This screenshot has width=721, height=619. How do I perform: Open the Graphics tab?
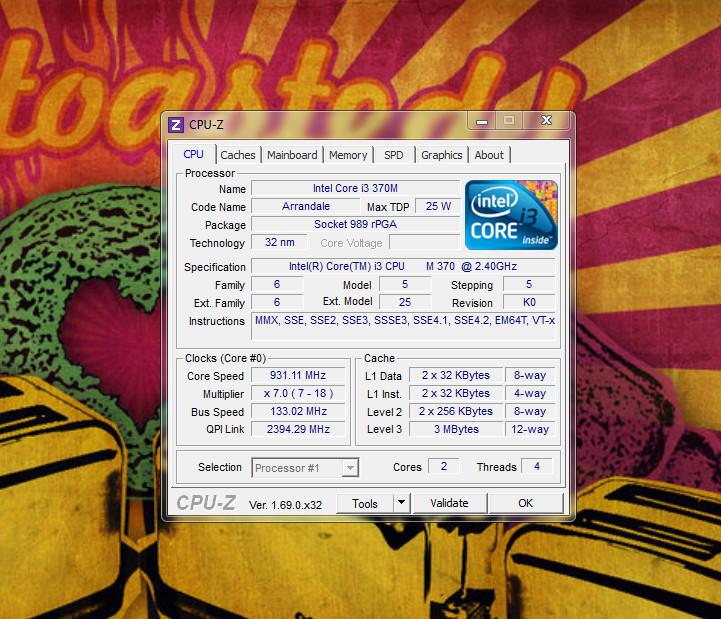441,155
